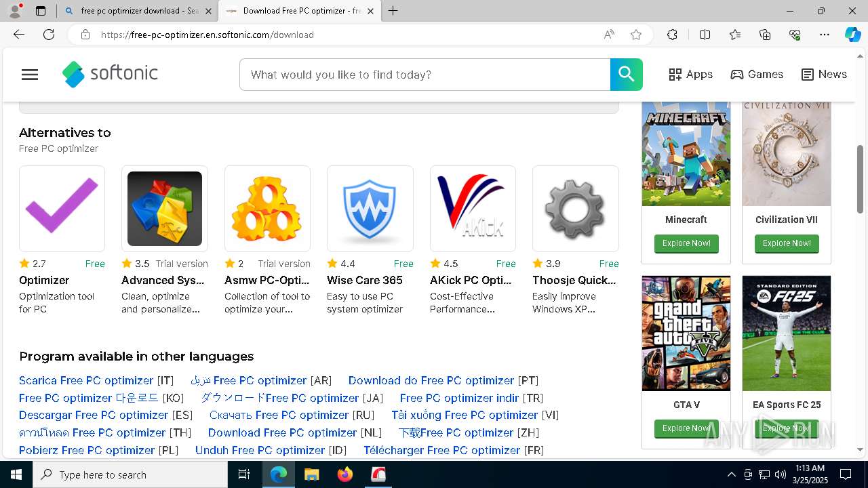Screen dimensions: 868x488
Task: Open the Advanced SystemCare cube icon
Action: [165, 209]
